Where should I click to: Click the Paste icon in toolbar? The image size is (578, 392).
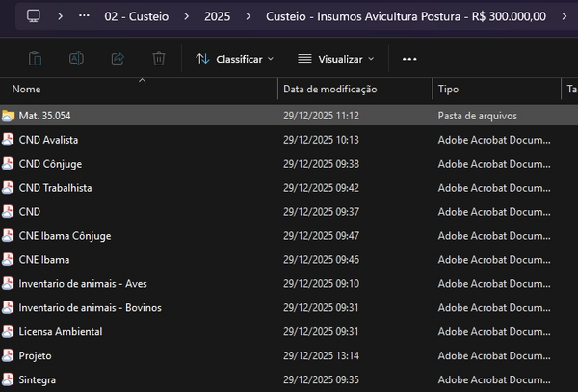(x=35, y=59)
